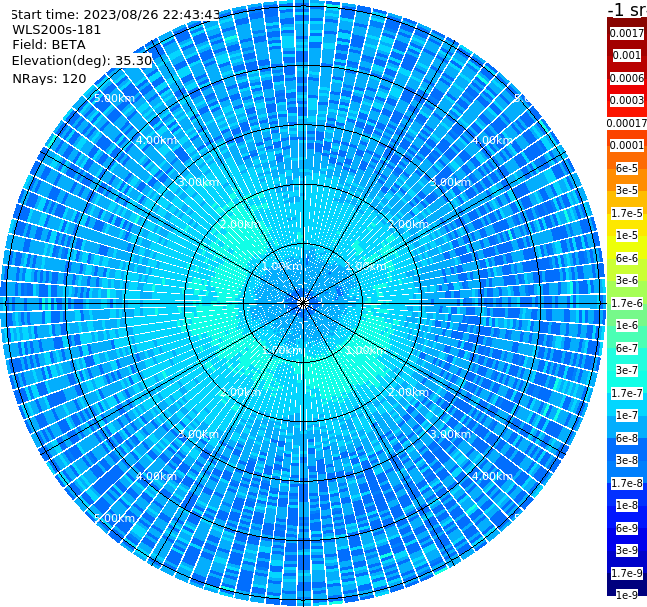Click the lidar origin at the polar plot center
This screenshot has width=647, height=607.
point(303,303)
